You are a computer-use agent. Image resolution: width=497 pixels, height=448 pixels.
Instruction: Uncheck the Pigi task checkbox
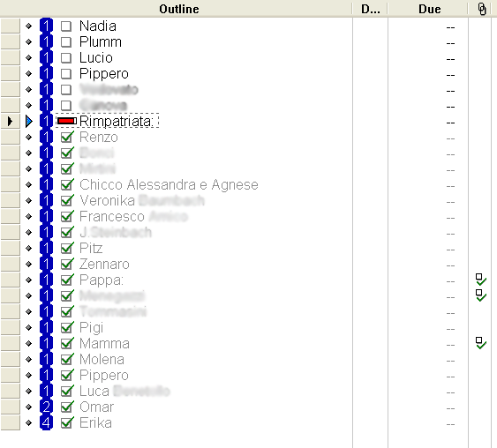coord(67,327)
